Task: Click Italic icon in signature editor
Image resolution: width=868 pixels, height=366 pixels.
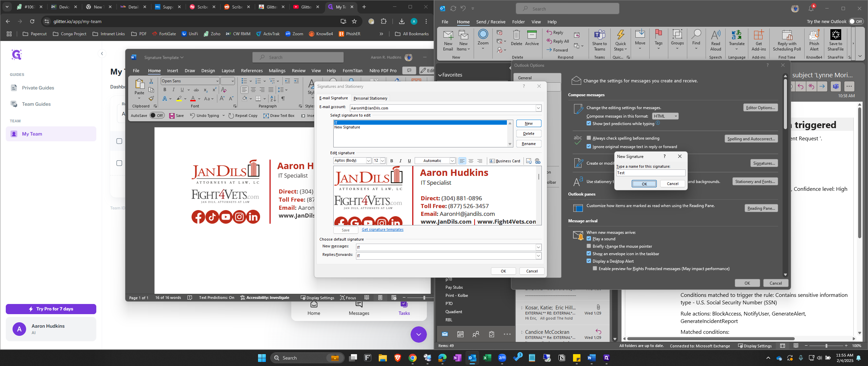Action: click(400, 161)
